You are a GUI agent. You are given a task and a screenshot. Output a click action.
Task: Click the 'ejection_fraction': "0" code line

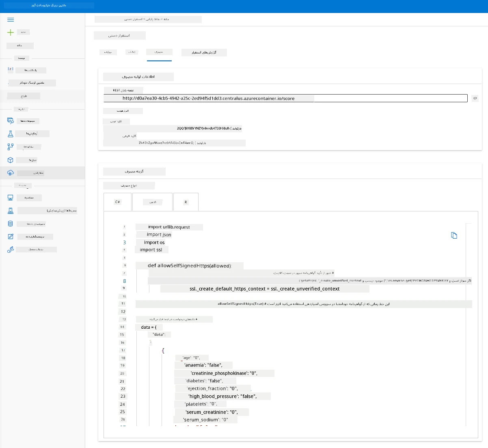(x=213, y=388)
